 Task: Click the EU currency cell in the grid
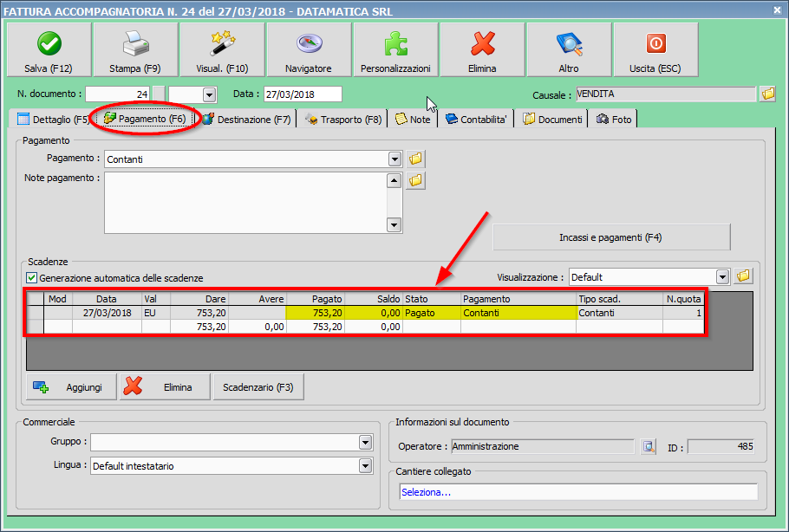tap(156, 313)
